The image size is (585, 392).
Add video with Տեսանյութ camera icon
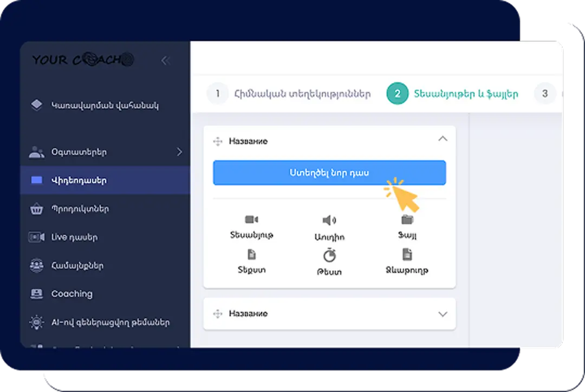tap(251, 219)
